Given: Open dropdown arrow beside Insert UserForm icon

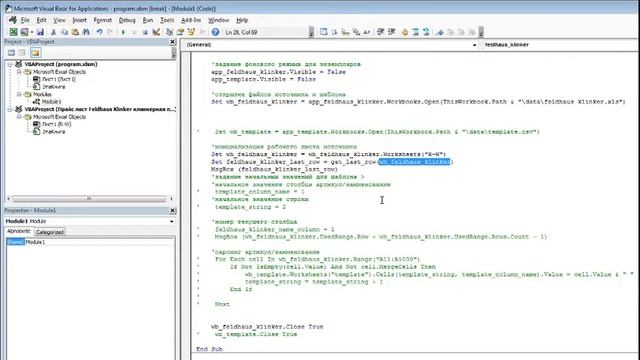Looking at the screenshot, I should click(31, 32).
